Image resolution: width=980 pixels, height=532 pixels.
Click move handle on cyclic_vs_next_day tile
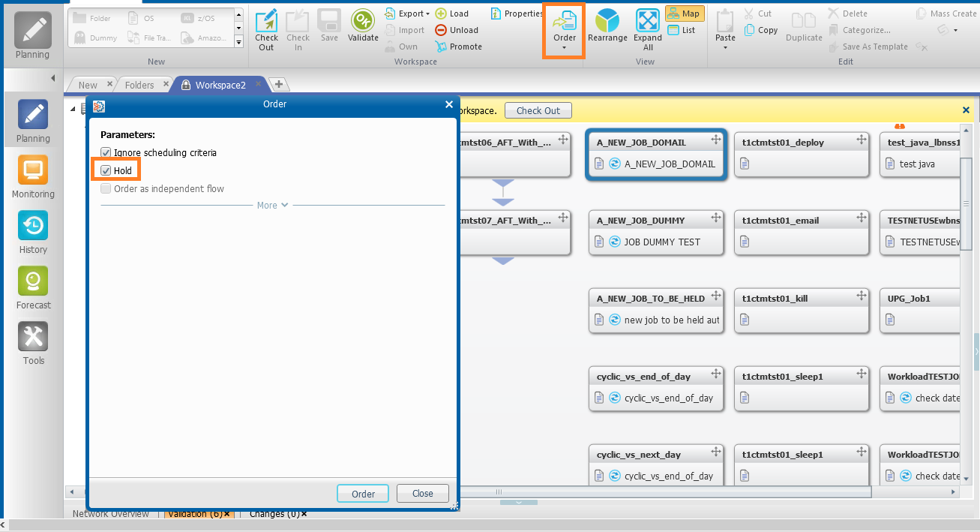716,452
